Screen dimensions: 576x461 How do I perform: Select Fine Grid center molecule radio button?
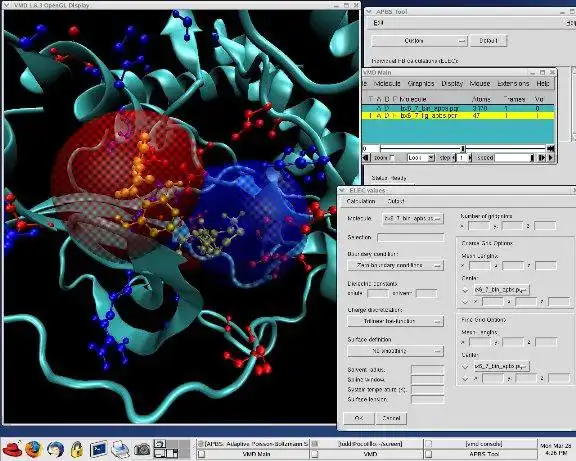click(x=465, y=367)
